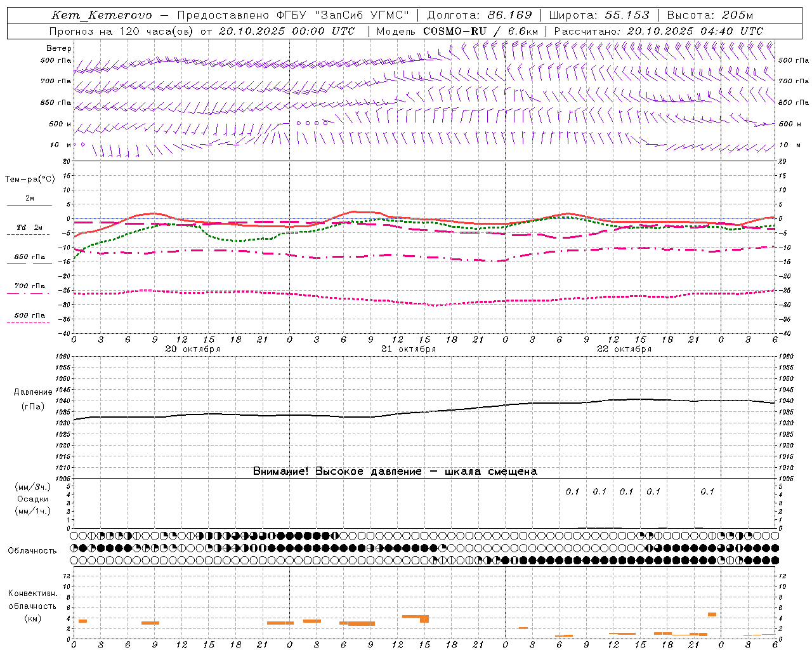
Task: Click the Долгота: 86.169 value
Action: (x=480, y=15)
